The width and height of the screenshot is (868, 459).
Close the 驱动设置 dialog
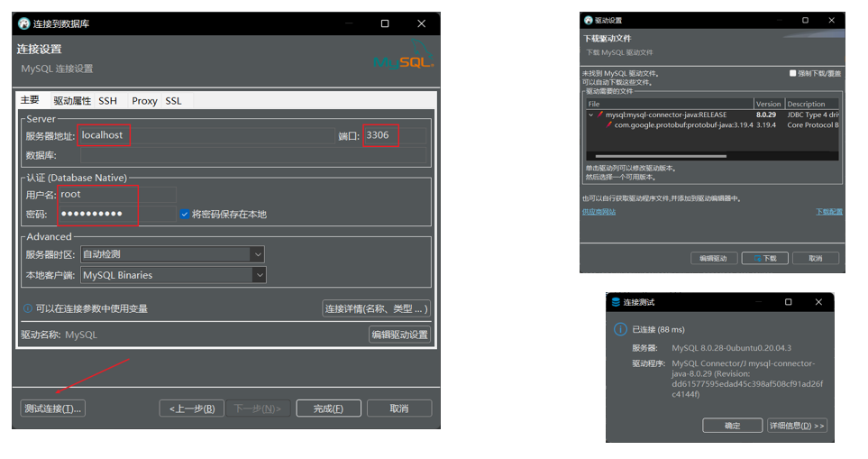[831, 20]
